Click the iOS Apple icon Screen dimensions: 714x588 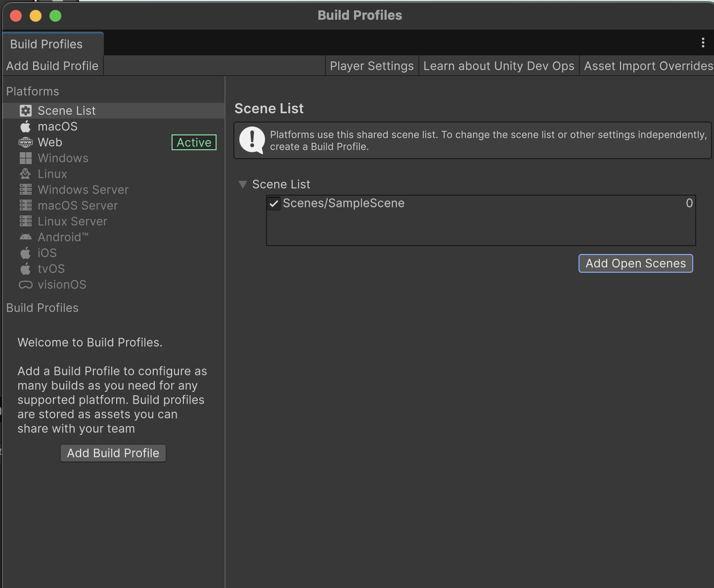26,253
